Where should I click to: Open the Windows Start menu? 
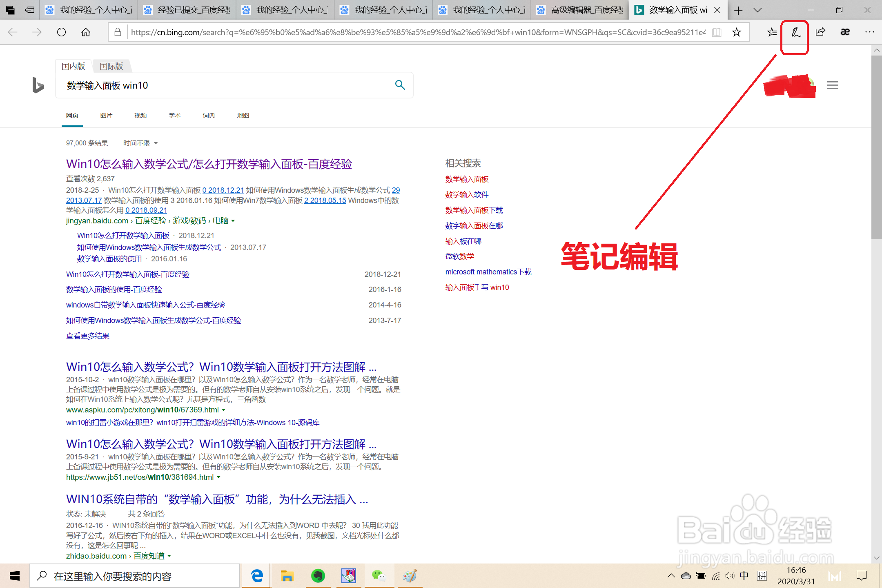coord(15,576)
